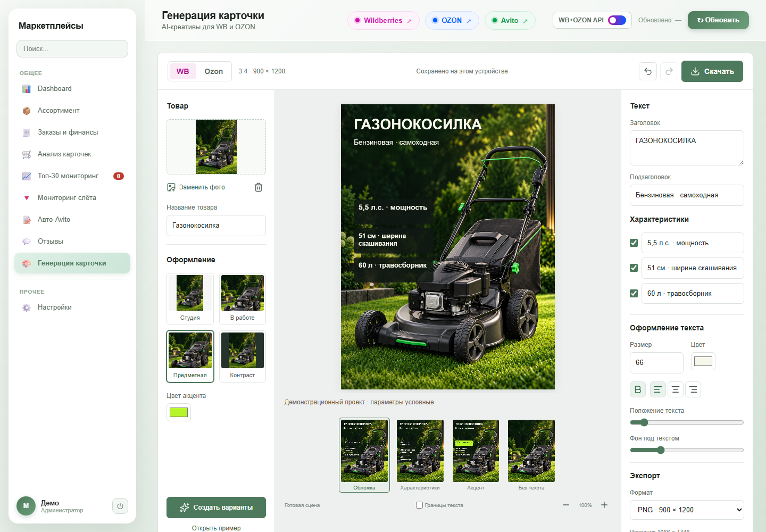Adjust the Фон под текстом slider

(687, 450)
